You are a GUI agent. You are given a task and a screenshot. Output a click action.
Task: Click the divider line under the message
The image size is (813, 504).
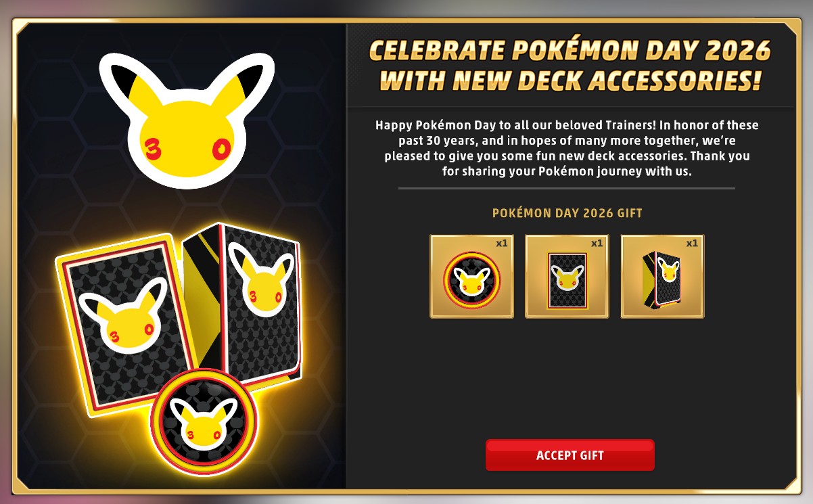click(567, 188)
